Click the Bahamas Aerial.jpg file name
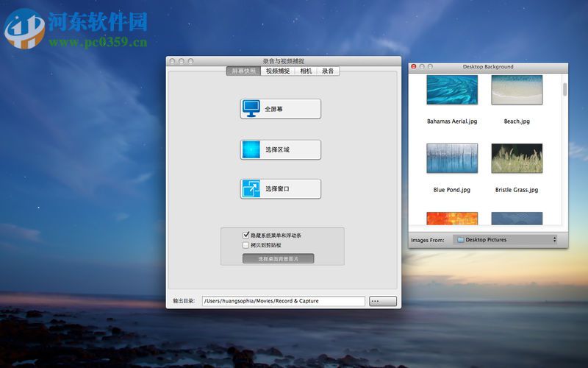588x368 pixels. tap(452, 121)
